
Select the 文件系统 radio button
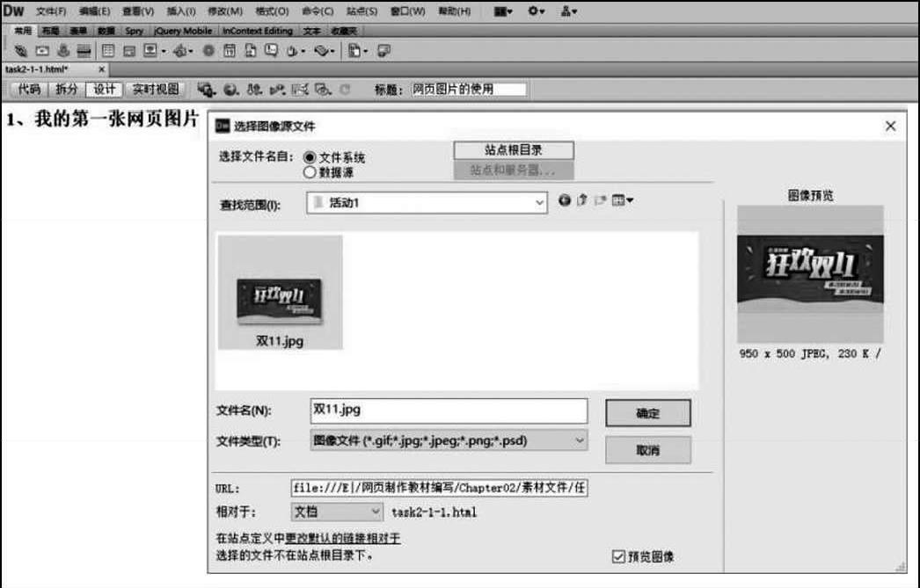point(310,157)
